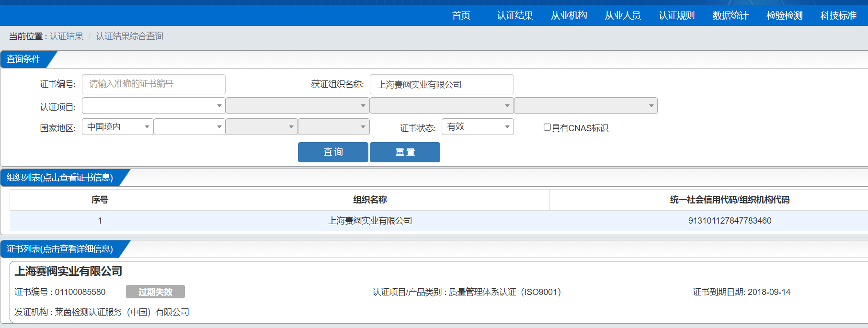Select 从业人员 in the top menu
The height and width of the screenshot is (328, 868).
(623, 15)
